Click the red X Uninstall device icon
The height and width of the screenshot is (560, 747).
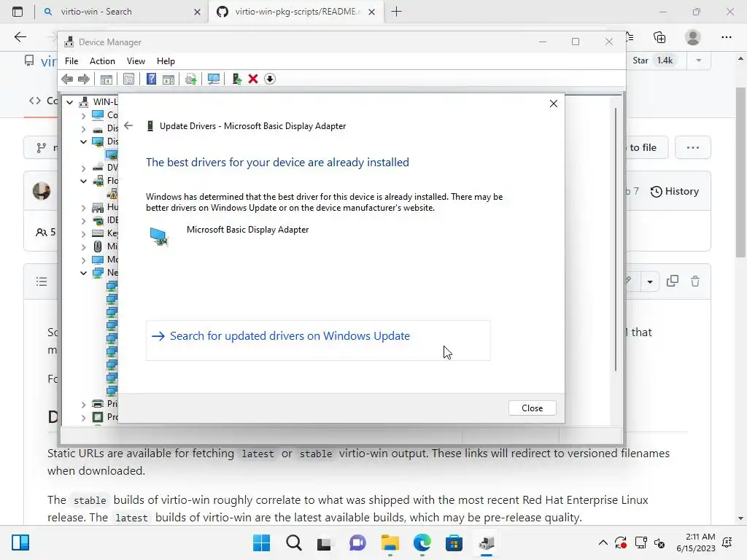point(253,79)
